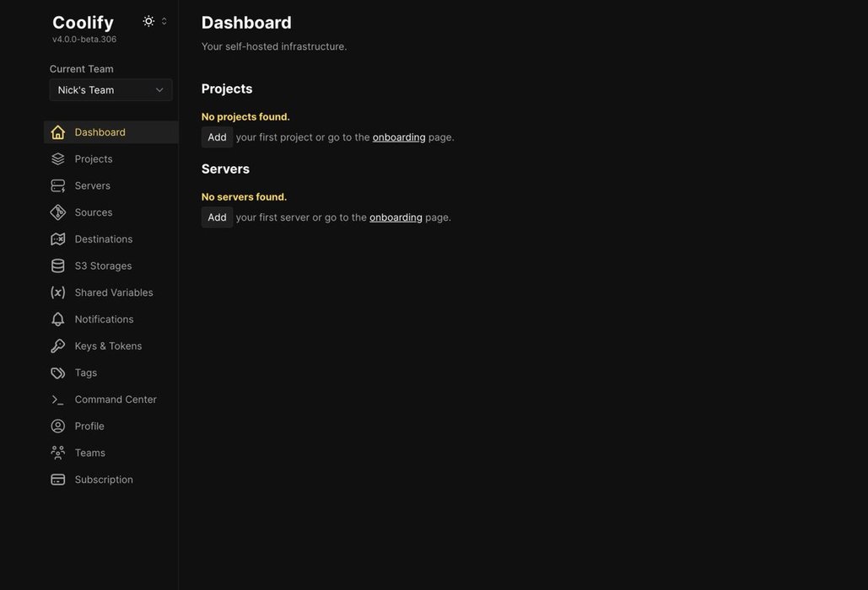Click the Sources git icon
The width and height of the screenshot is (868, 590).
[x=57, y=212]
